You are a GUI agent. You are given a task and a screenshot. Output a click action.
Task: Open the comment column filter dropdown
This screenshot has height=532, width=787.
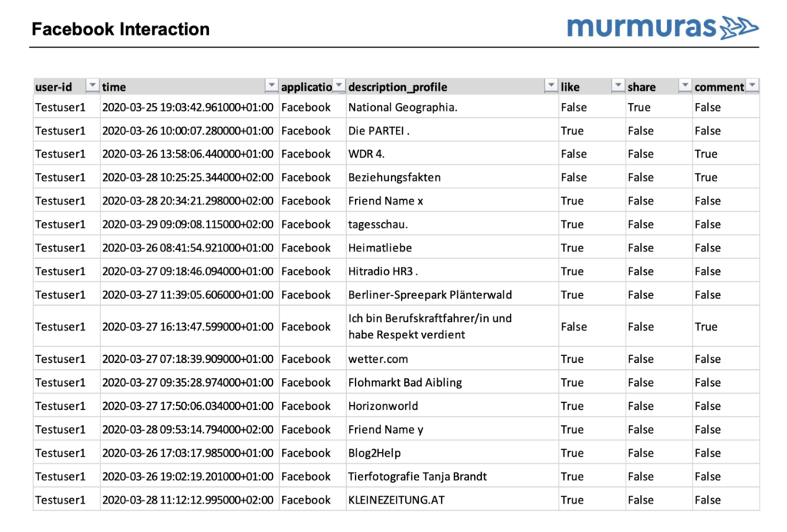point(752,86)
